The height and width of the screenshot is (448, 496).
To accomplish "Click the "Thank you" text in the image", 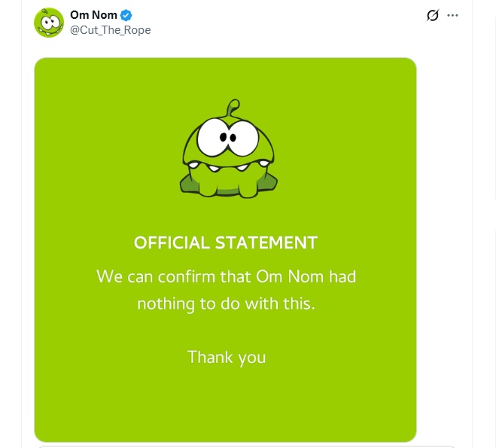I will tap(227, 356).
